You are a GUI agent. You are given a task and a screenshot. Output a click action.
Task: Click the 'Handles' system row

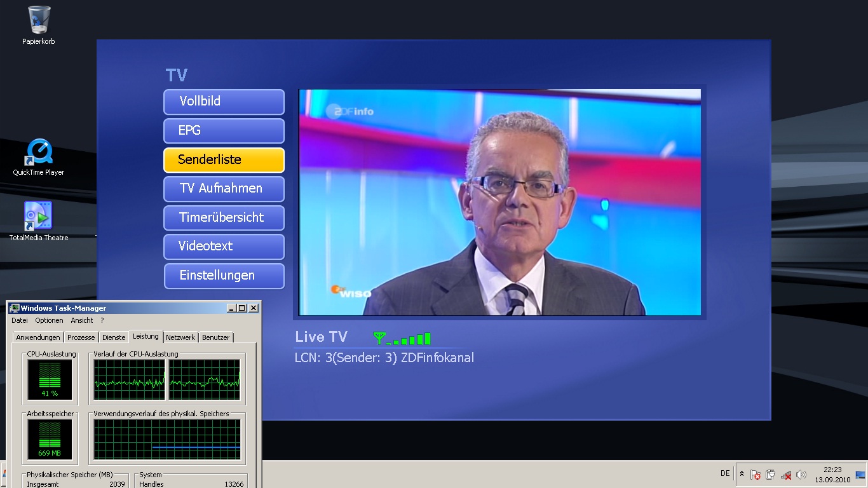click(191, 484)
